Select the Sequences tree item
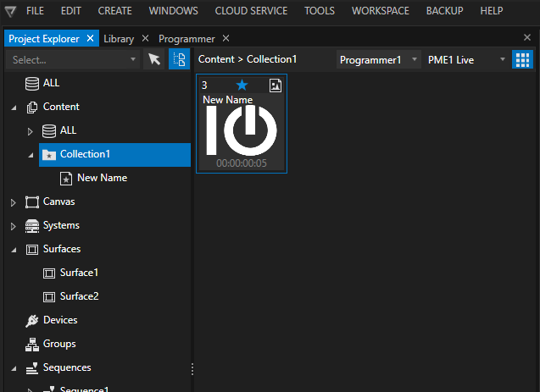The width and height of the screenshot is (540, 392). 67,367
